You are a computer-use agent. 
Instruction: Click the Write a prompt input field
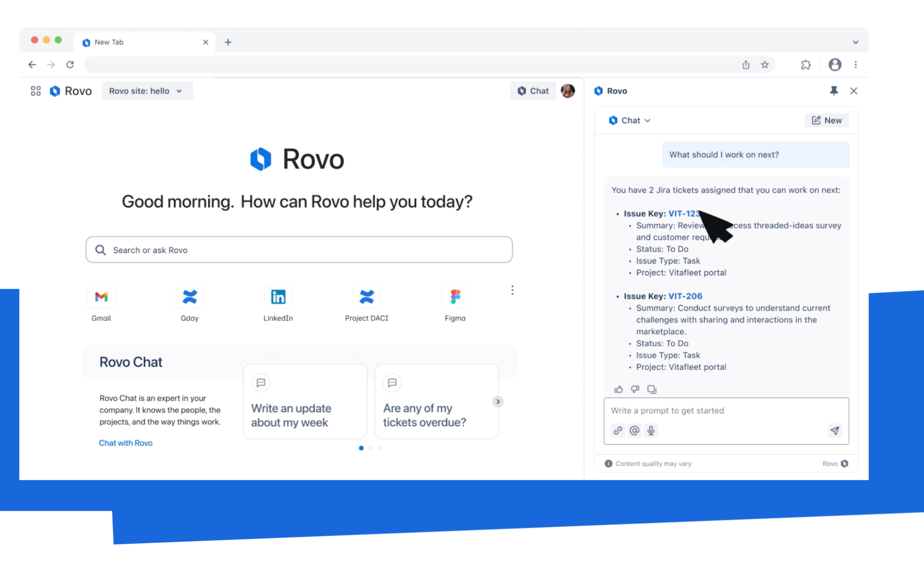(726, 411)
